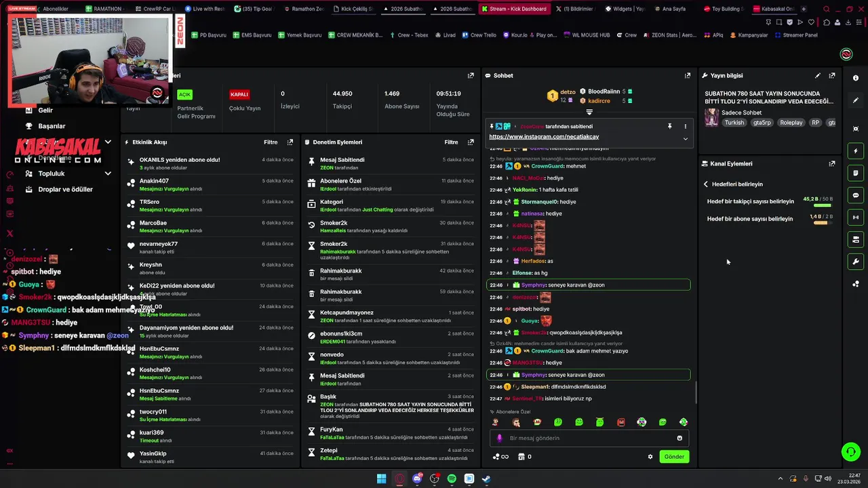Insert the red angry face emote
The image size is (868, 488).
click(x=620, y=422)
